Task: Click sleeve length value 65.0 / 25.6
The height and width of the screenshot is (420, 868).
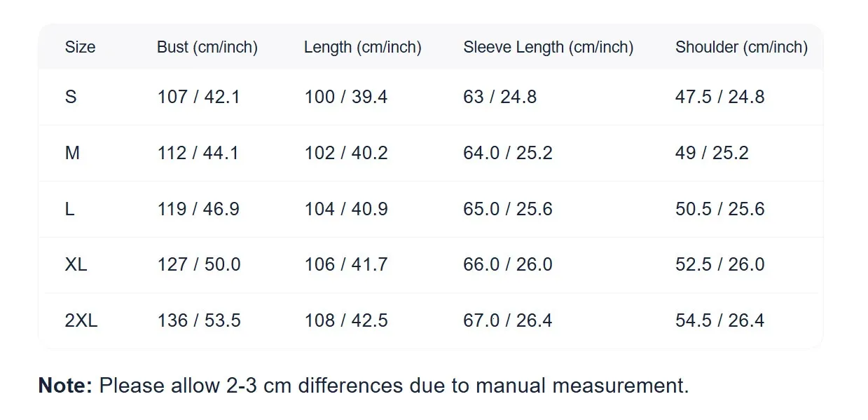Action: [x=507, y=209]
